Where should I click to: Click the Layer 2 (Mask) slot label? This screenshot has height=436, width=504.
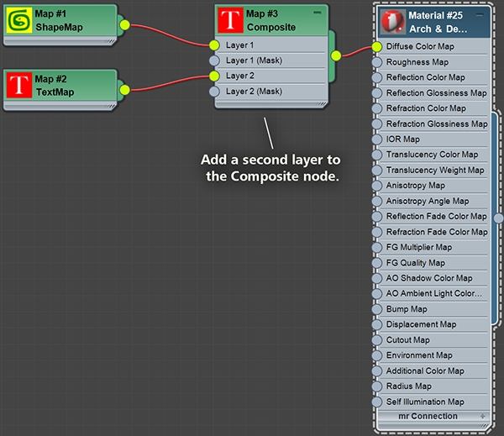pyautogui.click(x=254, y=92)
